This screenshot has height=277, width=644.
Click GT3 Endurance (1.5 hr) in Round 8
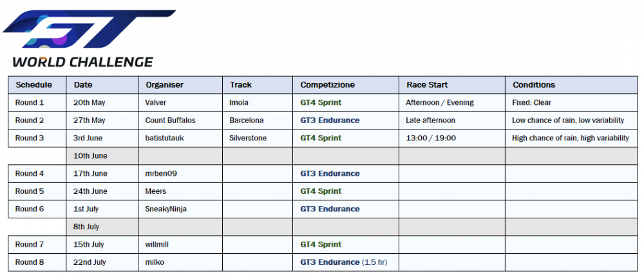click(343, 262)
